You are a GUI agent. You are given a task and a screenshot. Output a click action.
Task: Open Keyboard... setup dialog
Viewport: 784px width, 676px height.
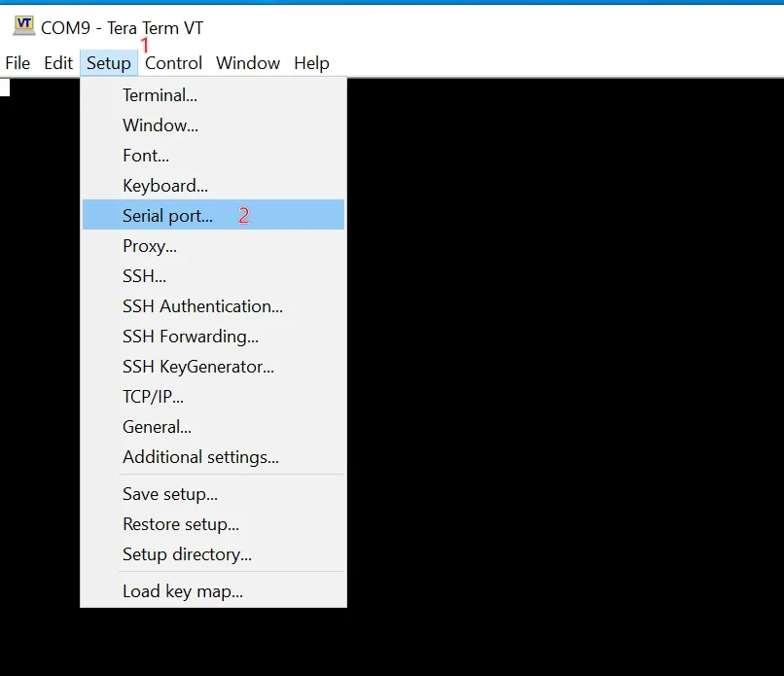click(x=213, y=186)
